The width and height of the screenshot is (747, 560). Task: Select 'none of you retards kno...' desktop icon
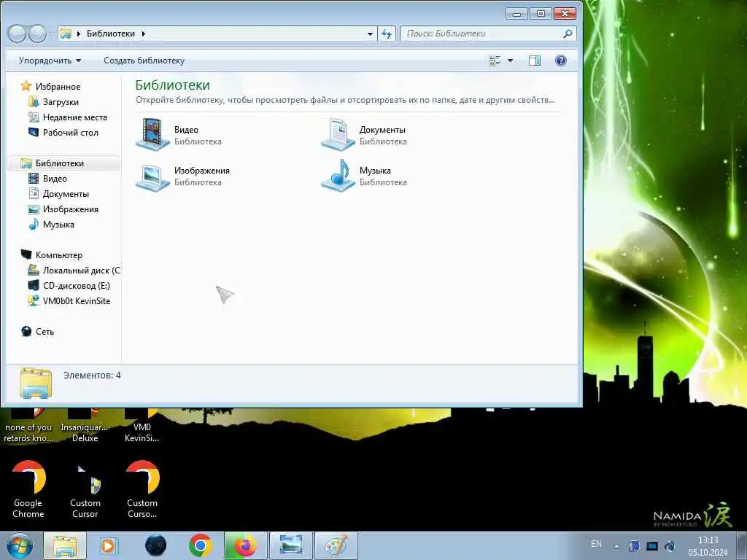28,426
